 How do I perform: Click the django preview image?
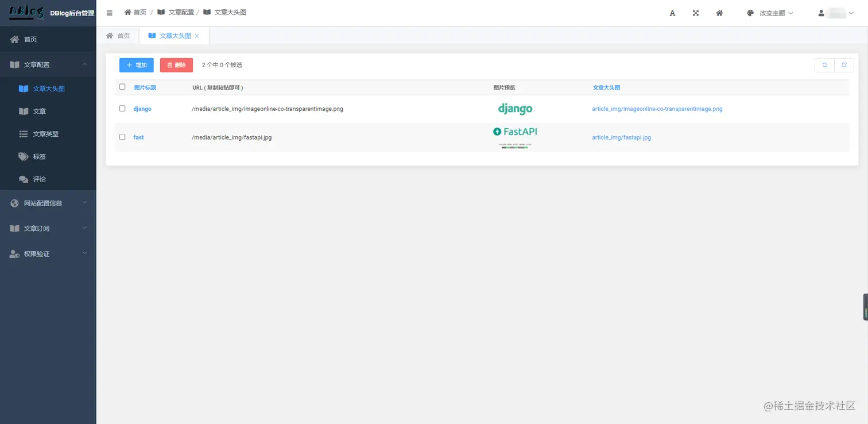(515, 109)
